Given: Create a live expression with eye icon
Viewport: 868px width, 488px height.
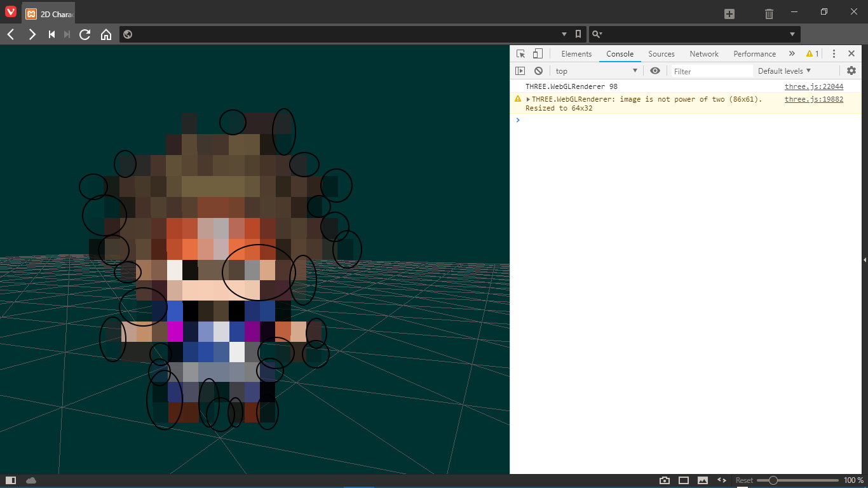Looking at the screenshot, I should click(655, 71).
